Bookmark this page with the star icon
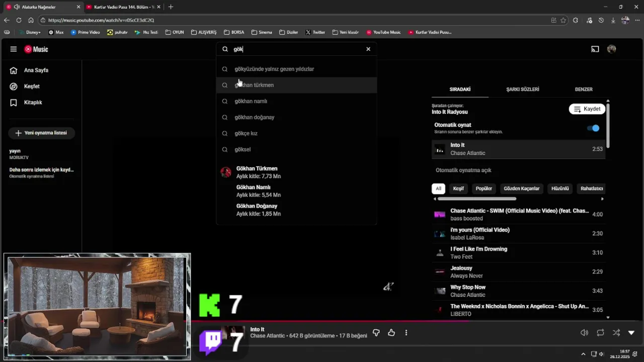The height and width of the screenshot is (362, 644). [x=563, y=20]
